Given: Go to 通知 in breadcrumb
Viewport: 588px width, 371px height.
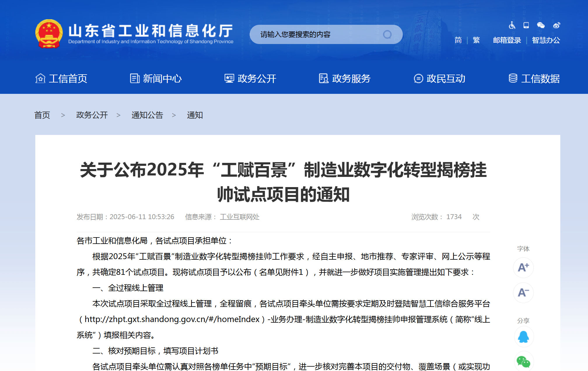Looking at the screenshot, I should (x=195, y=115).
